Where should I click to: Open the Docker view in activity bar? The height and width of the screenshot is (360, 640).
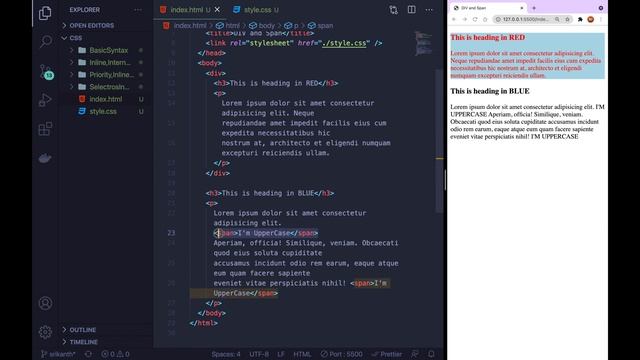tap(45, 158)
